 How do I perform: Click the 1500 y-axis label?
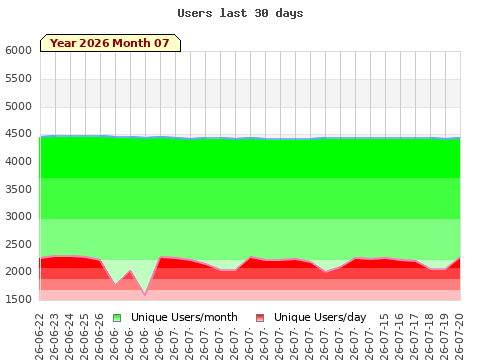pos(18,299)
